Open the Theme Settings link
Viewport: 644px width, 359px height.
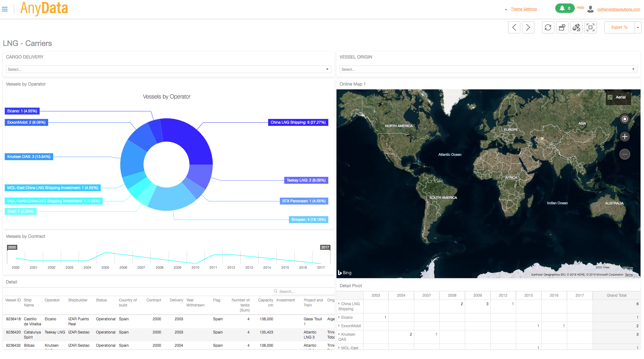coord(524,9)
